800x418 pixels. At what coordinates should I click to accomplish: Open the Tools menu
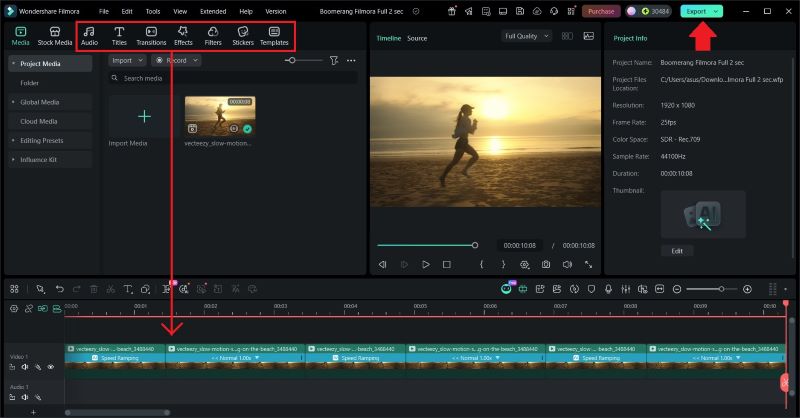click(x=153, y=11)
